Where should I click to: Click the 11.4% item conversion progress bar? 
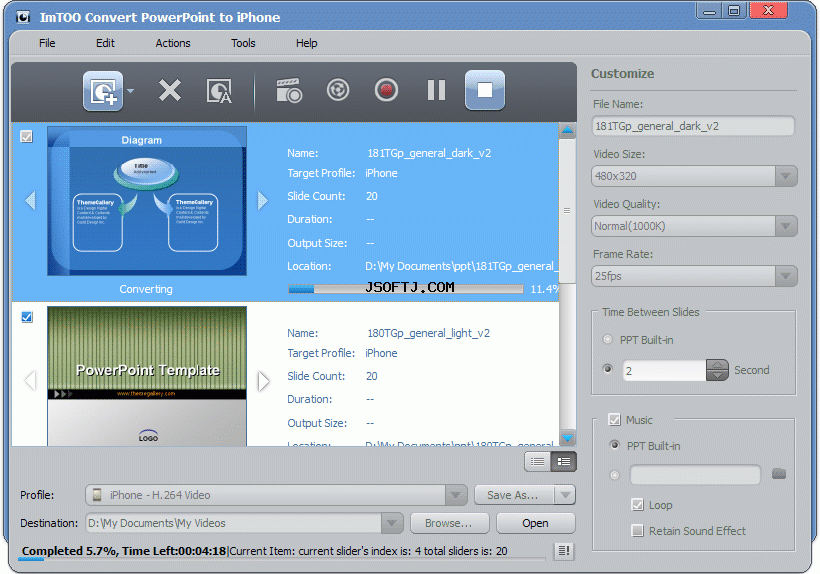pos(406,289)
